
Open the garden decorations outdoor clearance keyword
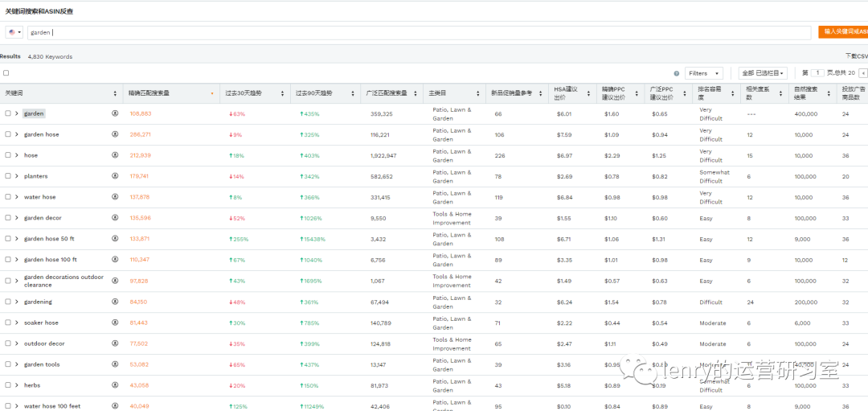click(x=63, y=280)
